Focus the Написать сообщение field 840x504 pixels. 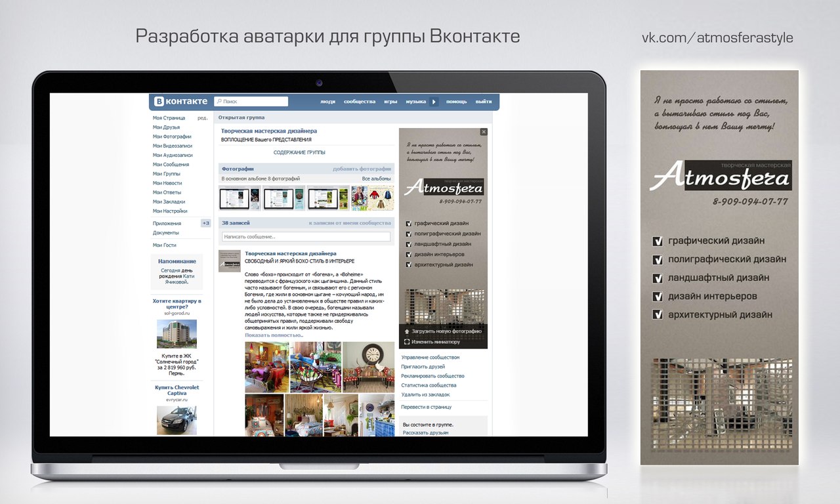306,236
